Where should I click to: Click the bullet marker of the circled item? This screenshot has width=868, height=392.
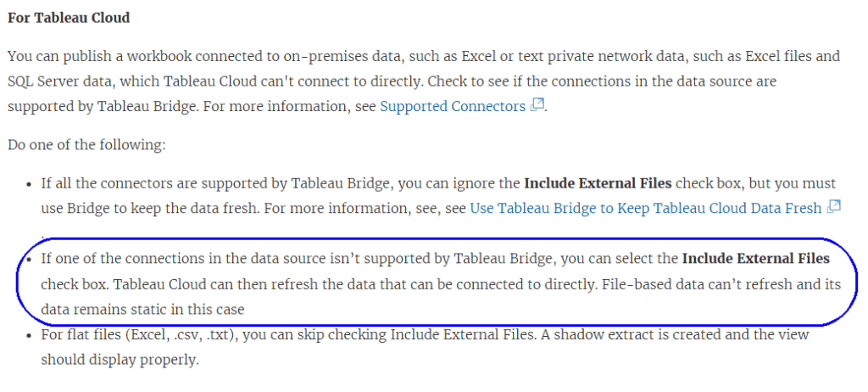click(30, 259)
